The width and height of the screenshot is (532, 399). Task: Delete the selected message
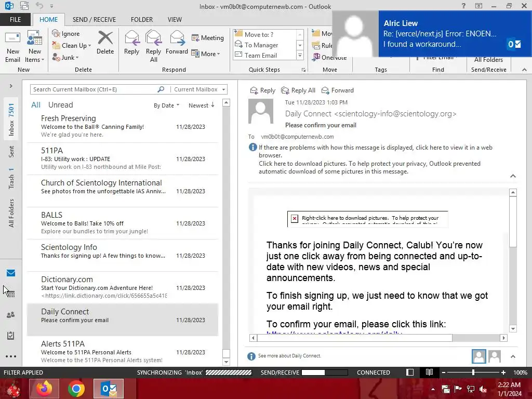105,43
